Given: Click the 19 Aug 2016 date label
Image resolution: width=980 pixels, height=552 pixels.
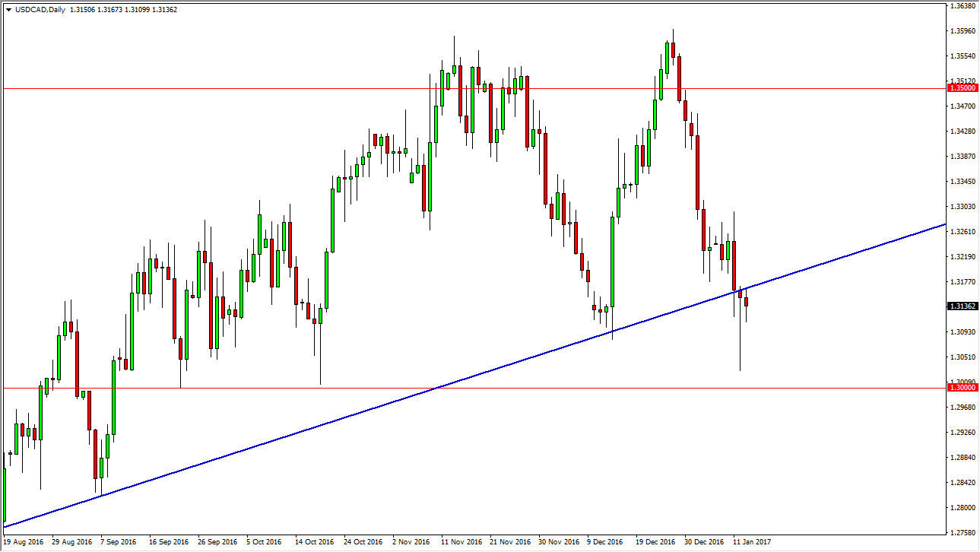Looking at the screenshot, I should tap(24, 542).
